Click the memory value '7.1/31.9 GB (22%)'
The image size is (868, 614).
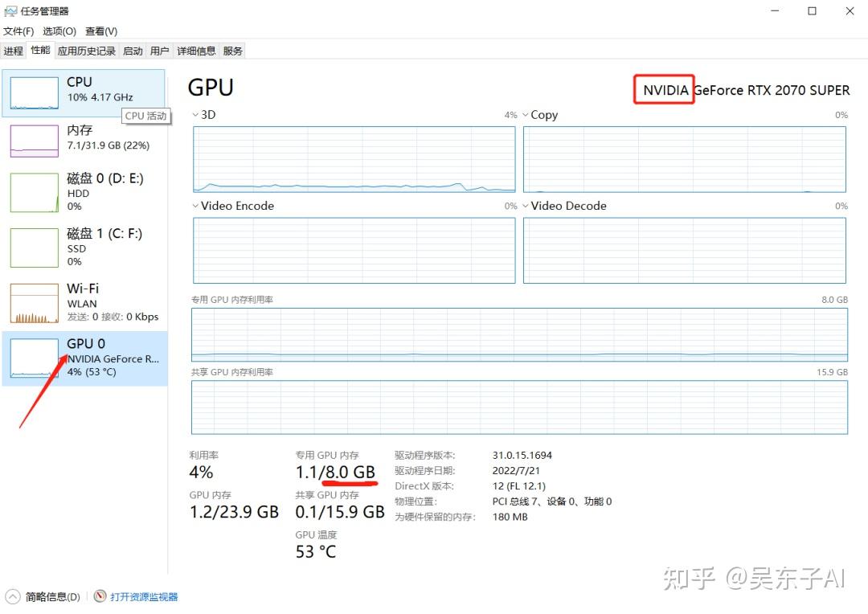pyautogui.click(x=108, y=145)
